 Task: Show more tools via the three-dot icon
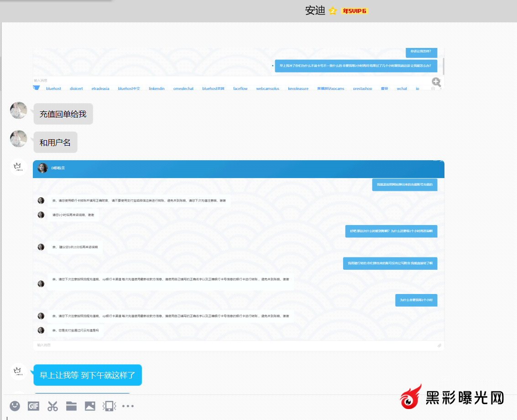128,406
